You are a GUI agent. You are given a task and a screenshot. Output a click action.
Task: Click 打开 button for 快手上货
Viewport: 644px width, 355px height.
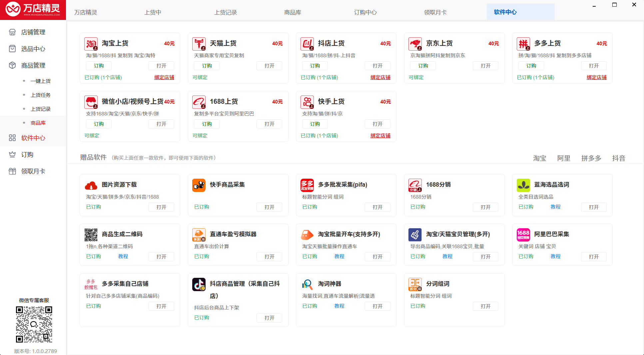(377, 124)
